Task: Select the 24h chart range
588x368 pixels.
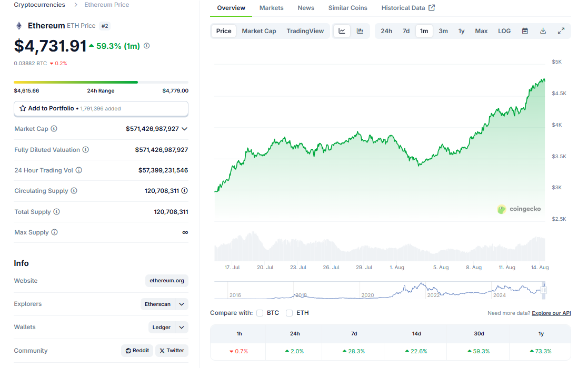Action: click(x=386, y=31)
